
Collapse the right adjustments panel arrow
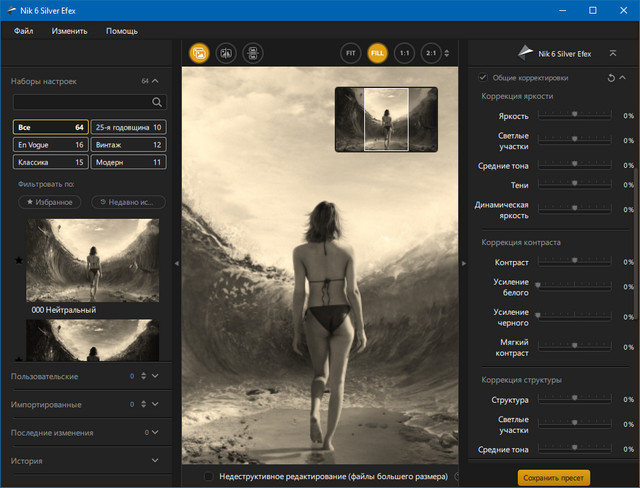[x=463, y=263]
